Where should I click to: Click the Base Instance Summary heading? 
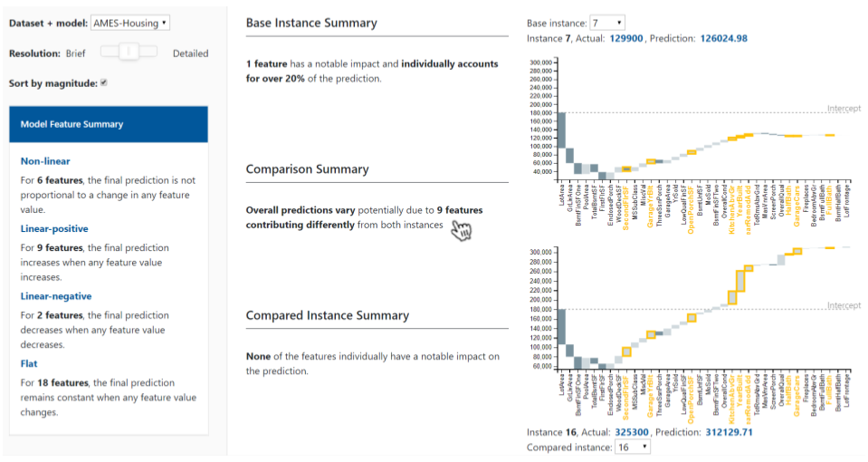point(311,23)
